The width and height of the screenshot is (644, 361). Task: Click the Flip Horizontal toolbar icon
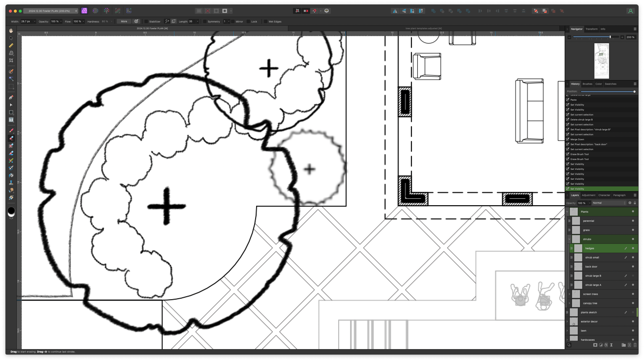(395, 11)
